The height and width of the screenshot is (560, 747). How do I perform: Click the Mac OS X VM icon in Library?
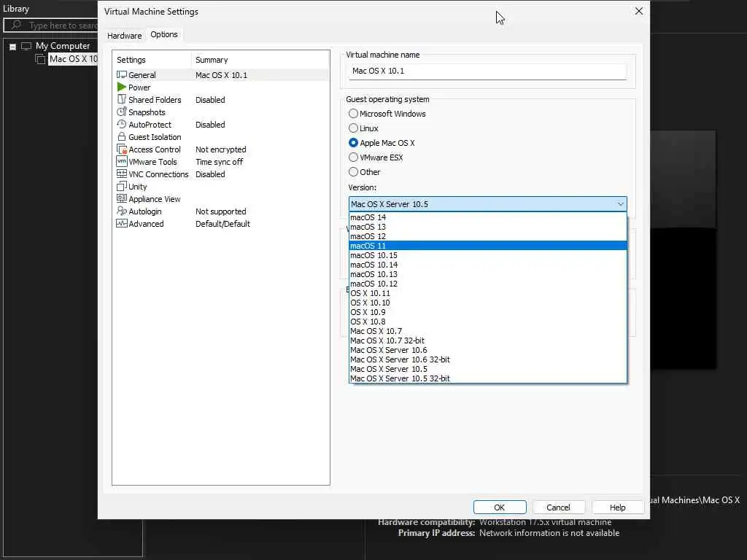[41, 59]
